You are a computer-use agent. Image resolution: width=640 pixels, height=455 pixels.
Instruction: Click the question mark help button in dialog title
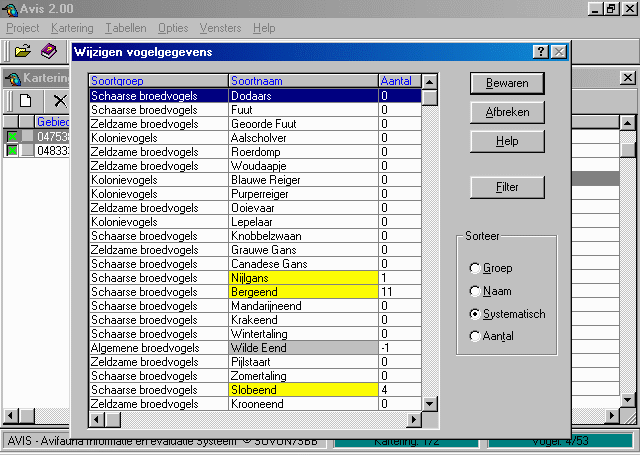[540, 52]
